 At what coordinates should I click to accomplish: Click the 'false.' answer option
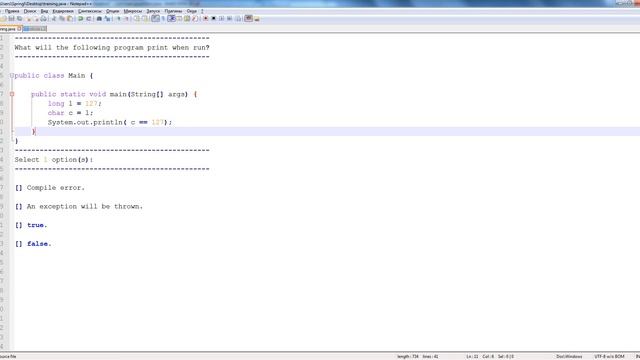pyautogui.click(x=33, y=244)
